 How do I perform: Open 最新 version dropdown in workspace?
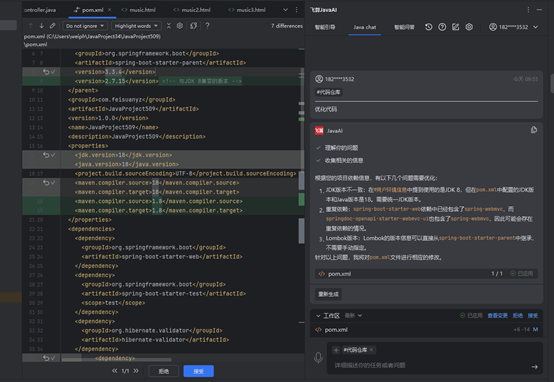353,316
